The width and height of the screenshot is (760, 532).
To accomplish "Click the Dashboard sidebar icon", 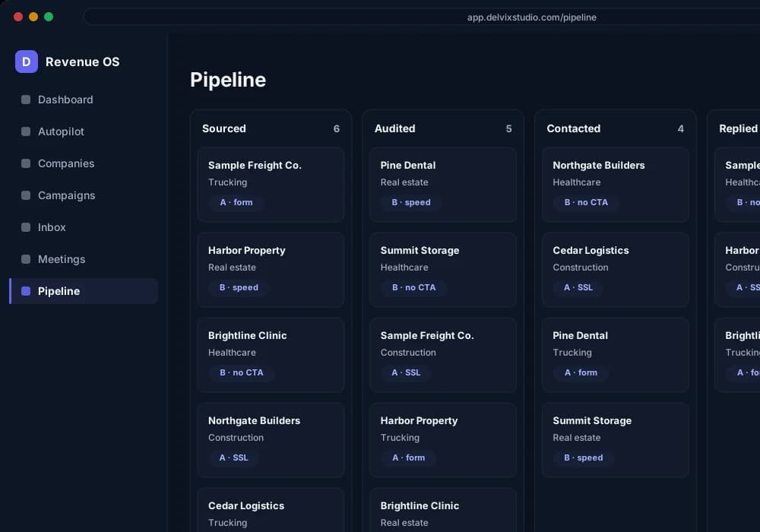I will [x=26, y=100].
